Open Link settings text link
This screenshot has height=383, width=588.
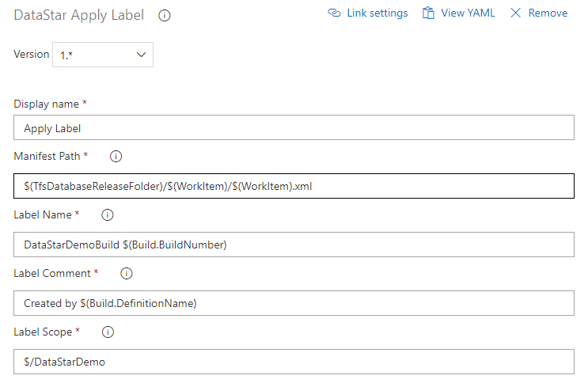pyautogui.click(x=377, y=13)
